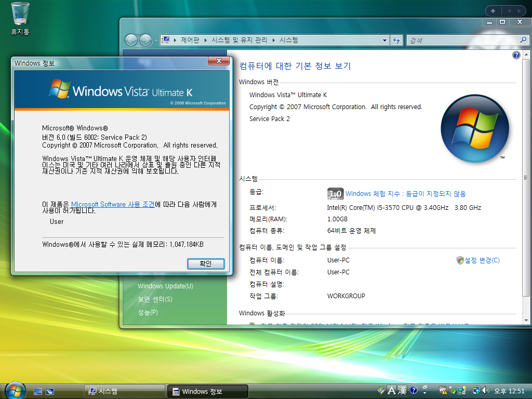Click the Refresh button in address bar
This screenshot has width=532, height=399.
pos(396,41)
